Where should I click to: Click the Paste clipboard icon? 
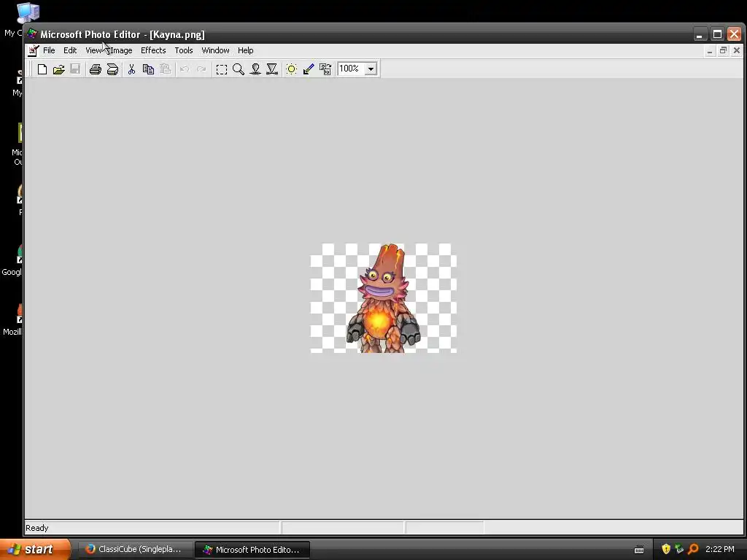click(x=165, y=69)
